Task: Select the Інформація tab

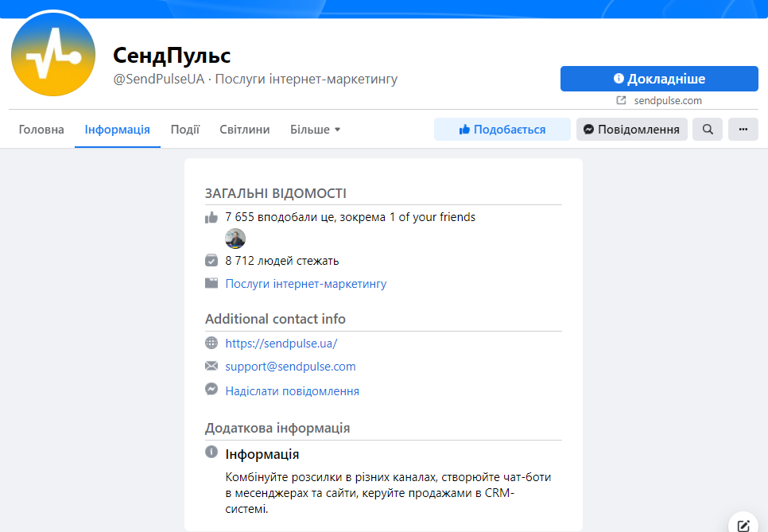Action: pos(117,130)
